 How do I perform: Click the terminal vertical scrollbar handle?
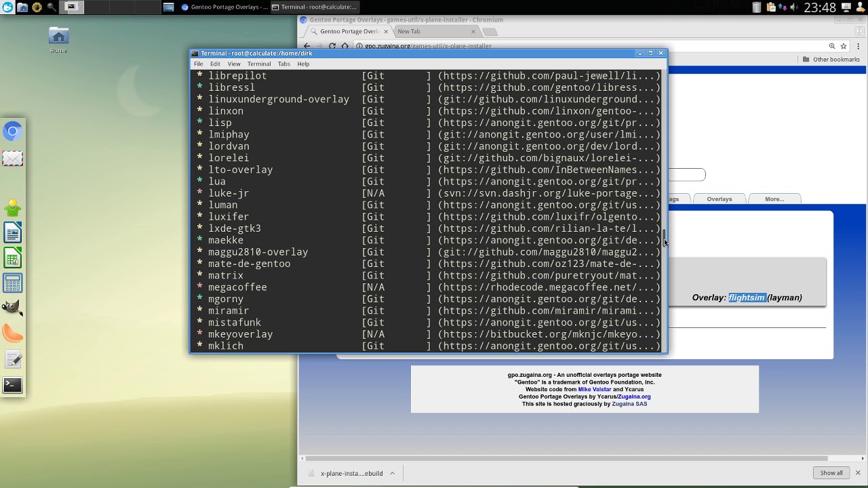[665, 237]
